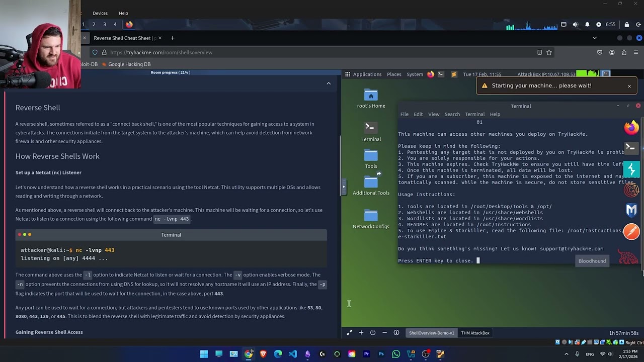Open terminal Search menu
Viewport: 644px width, 362px height.
(452, 114)
